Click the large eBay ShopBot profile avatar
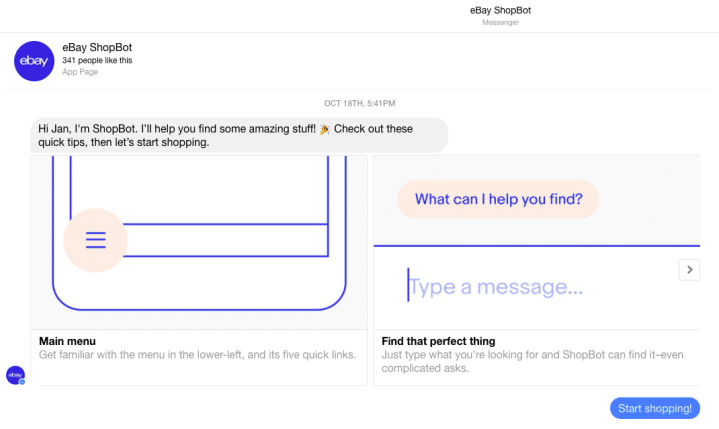This screenshot has height=429, width=719. pos(34,61)
